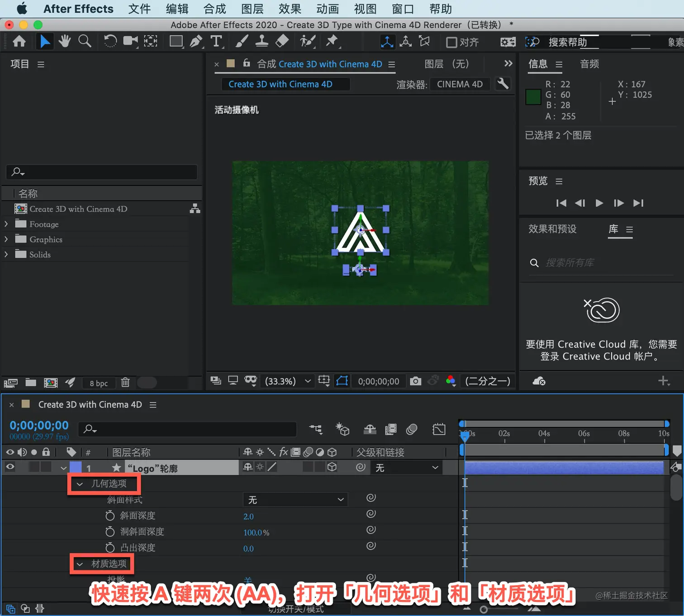The image size is (684, 616).
Task: Open parent link dropdown set to 无
Action: [x=406, y=468]
